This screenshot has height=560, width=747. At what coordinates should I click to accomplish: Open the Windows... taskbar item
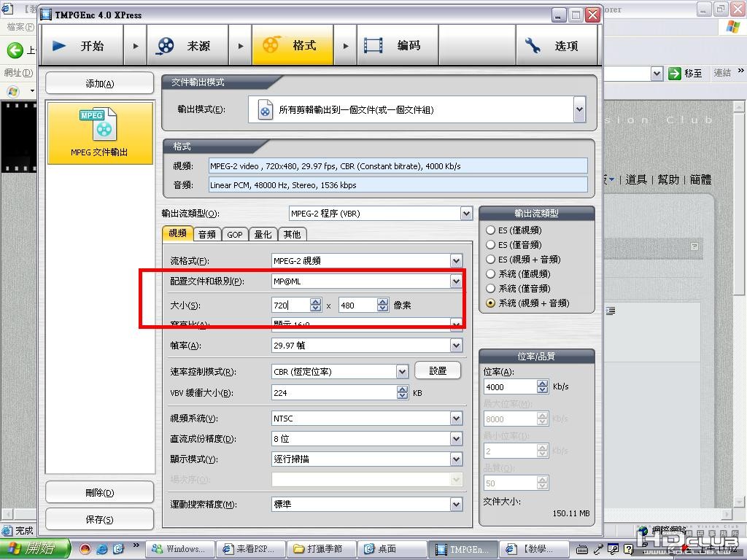[x=179, y=549]
